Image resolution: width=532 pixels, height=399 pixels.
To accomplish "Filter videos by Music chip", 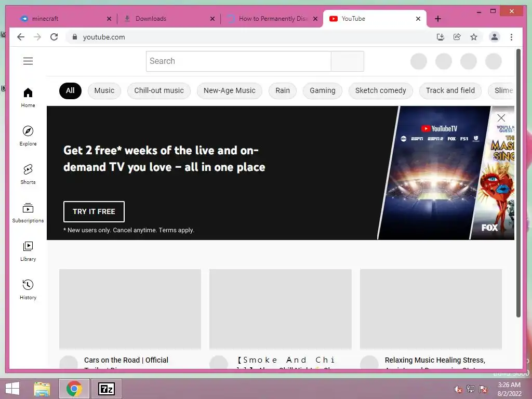I will 104,90.
